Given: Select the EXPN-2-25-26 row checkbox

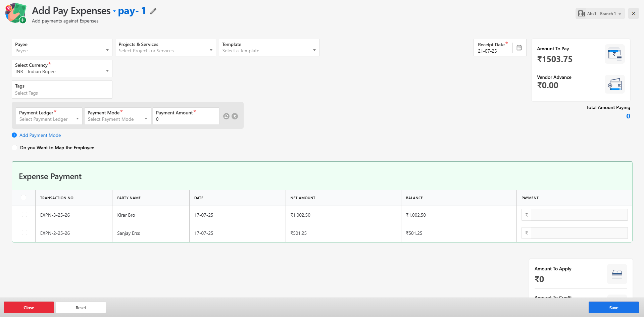Looking at the screenshot, I should tap(24, 233).
